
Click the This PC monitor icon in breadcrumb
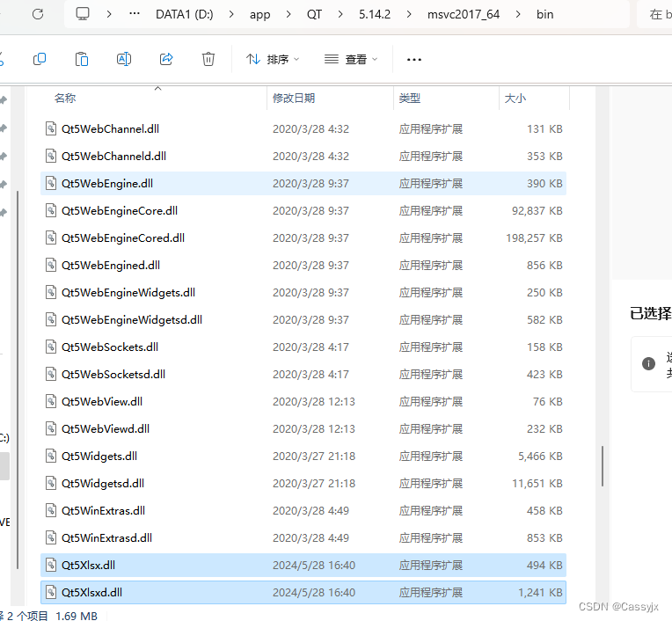pos(83,14)
